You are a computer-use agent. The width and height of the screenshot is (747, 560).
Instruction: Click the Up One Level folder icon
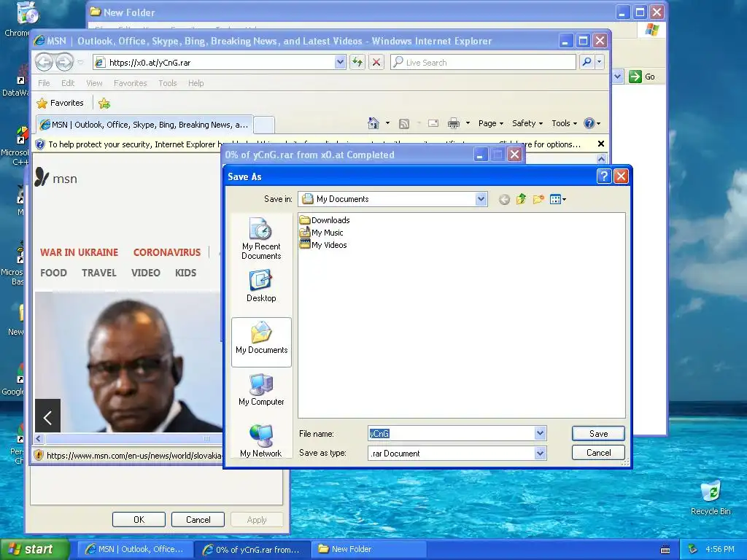(x=521, y=199)
